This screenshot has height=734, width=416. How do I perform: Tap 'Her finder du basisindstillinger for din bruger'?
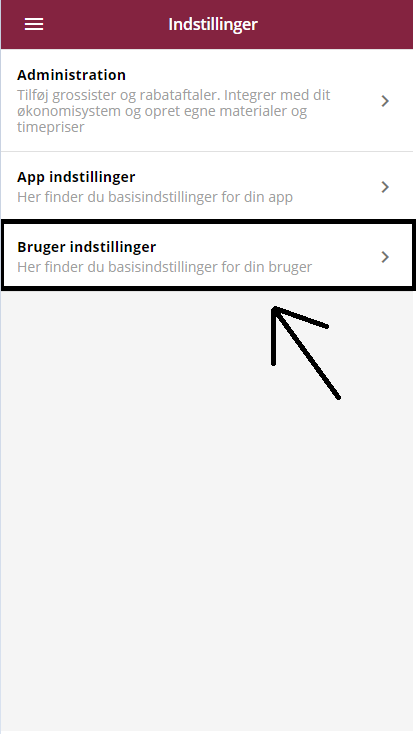(165, 267)
